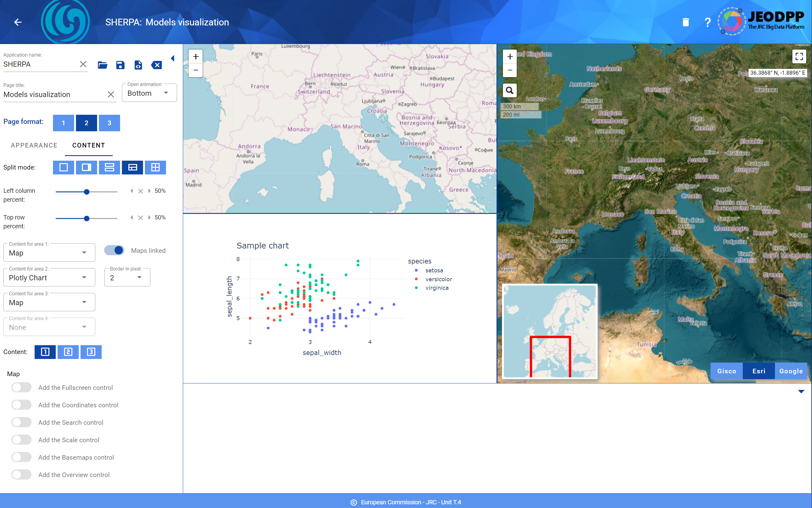The height and width of the screenshot is (508, 812).
Task: Choose page format 3 button
Action: pos(109,123)
